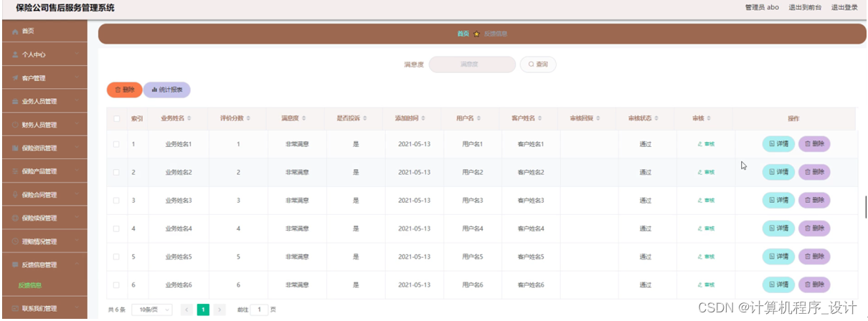
Task: Click the 审核 pencil icon for 业务姓名2
Action: (x=699, y=172)
